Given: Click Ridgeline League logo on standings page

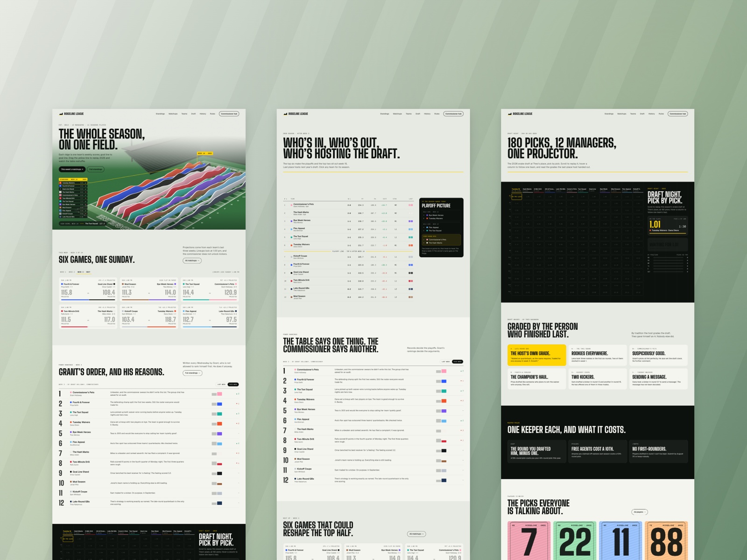Looking at the screenshot, I should click(x=296, y=113).
